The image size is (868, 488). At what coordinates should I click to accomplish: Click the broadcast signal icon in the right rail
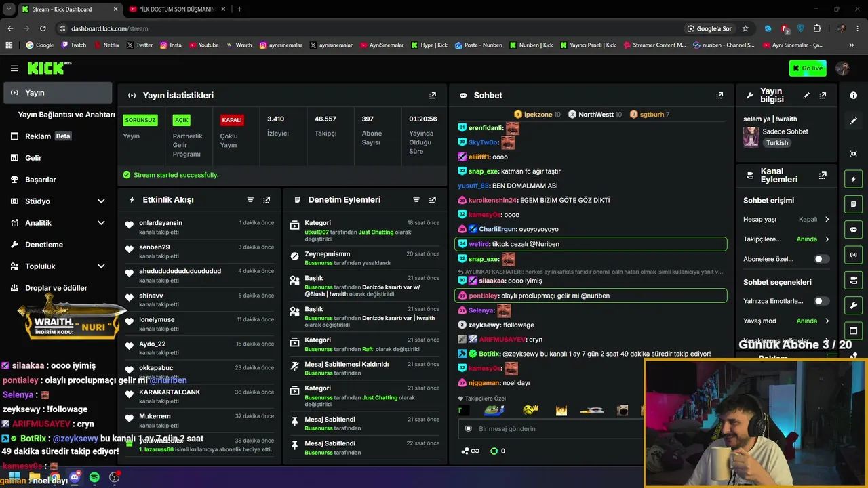(x=854, y=255)
